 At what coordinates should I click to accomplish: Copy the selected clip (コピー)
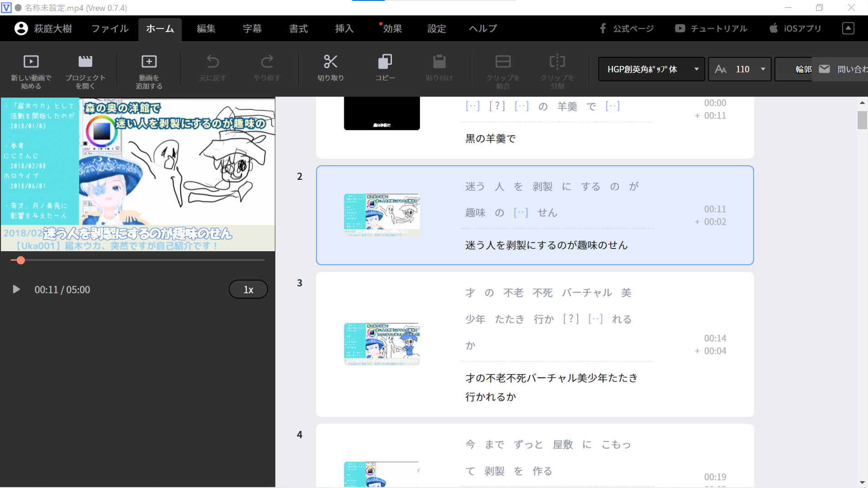(385, 68)
